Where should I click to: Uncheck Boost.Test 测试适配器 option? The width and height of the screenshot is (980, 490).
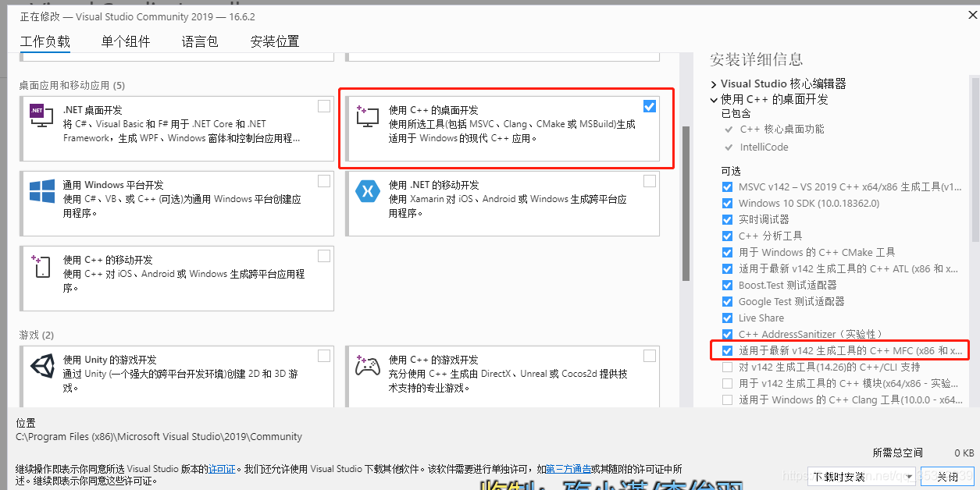728,286
